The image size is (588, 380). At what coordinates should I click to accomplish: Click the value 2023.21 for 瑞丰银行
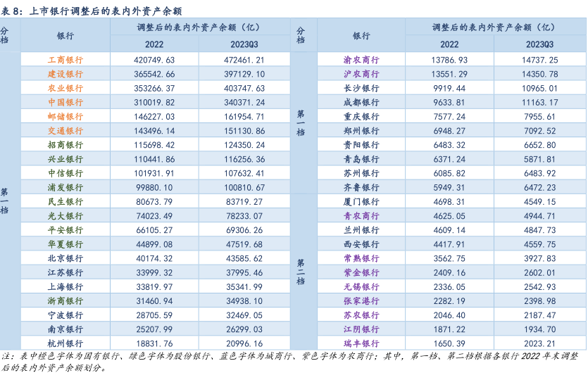tap(539, 343)
